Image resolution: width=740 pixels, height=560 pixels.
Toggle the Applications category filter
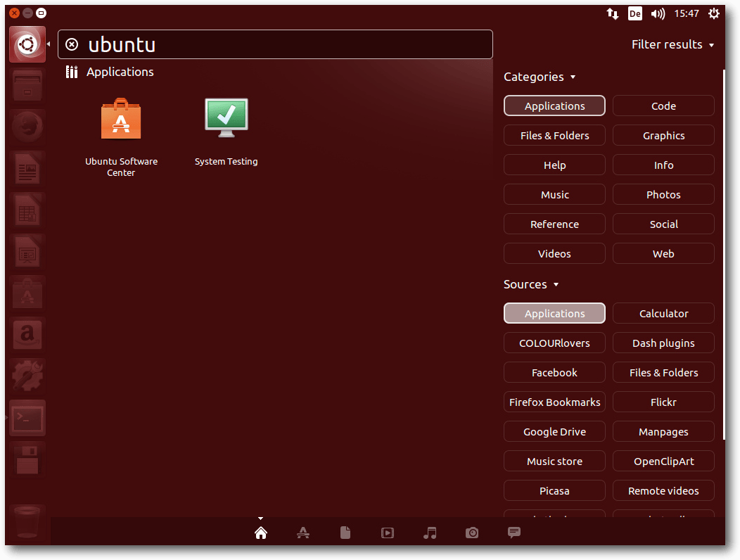click(x=554, y=106)
